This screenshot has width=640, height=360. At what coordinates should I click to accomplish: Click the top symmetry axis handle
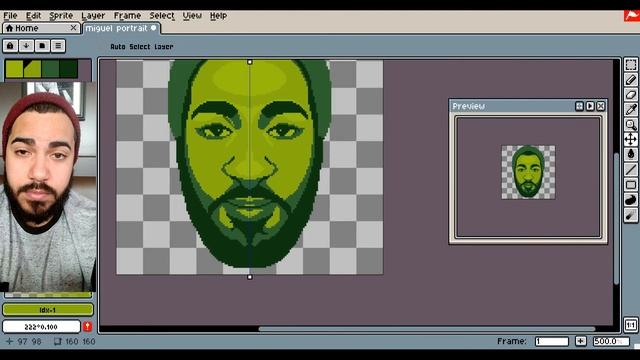pos(250,62)
